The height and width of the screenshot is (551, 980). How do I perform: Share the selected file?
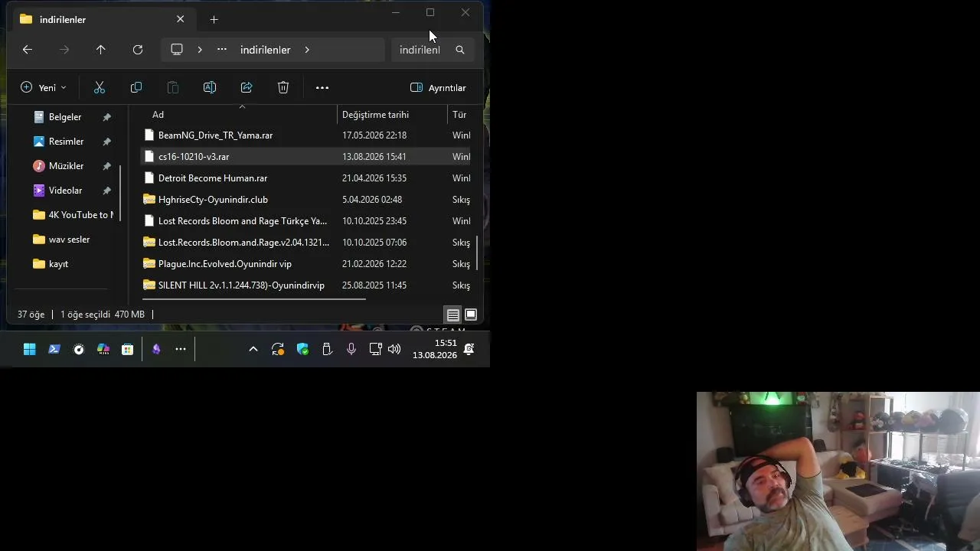click(x=247, y=88)
